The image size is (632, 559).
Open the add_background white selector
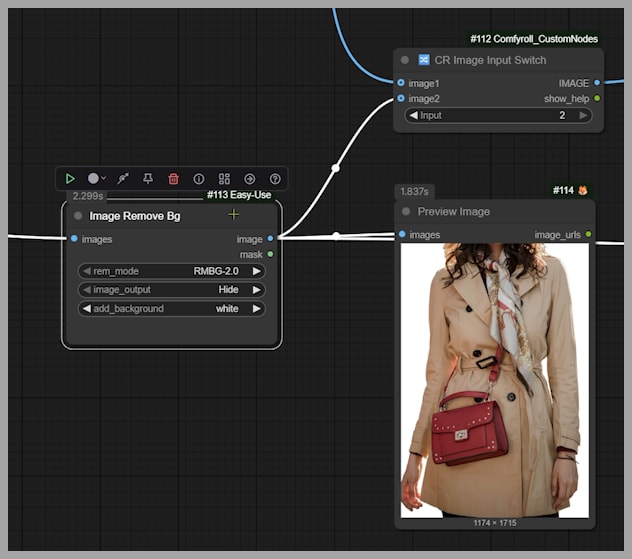(171, 309)
